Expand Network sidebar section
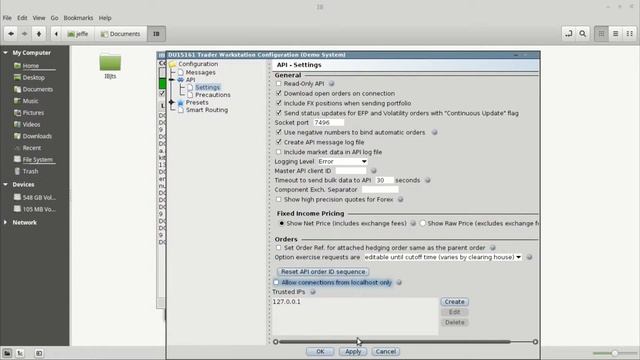640x360 pixels. 5,222
